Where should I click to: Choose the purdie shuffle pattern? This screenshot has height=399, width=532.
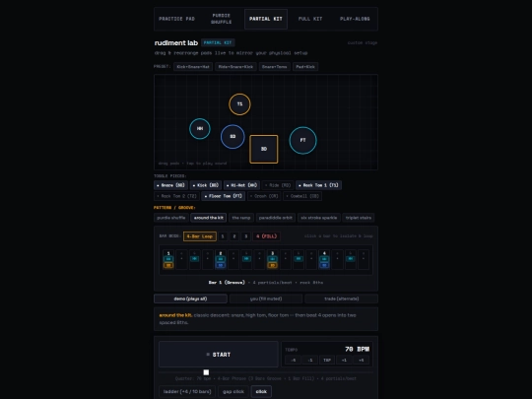[171, 218]
